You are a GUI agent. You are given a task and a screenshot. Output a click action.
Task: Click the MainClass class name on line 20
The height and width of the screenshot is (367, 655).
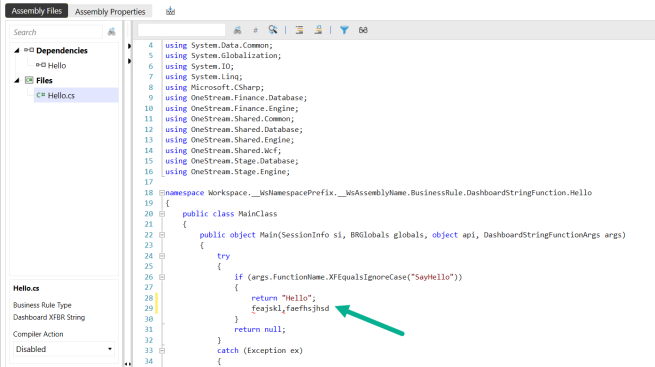pyautogui.click(x=258, y=214)
